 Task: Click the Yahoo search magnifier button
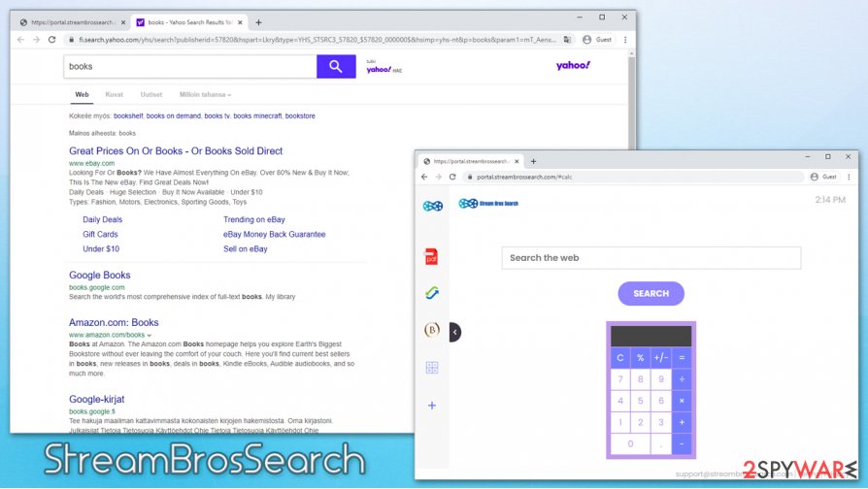pos(336,66)
